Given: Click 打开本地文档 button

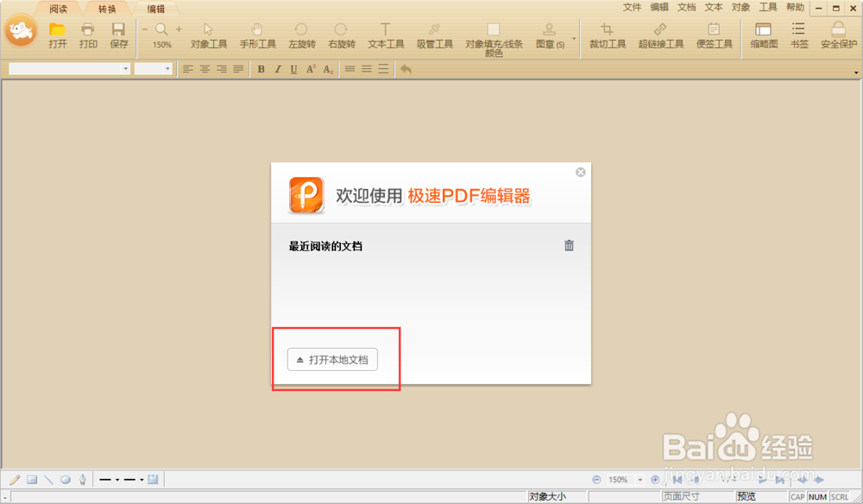Looking at the screenshot, I should tap(332, 359).
